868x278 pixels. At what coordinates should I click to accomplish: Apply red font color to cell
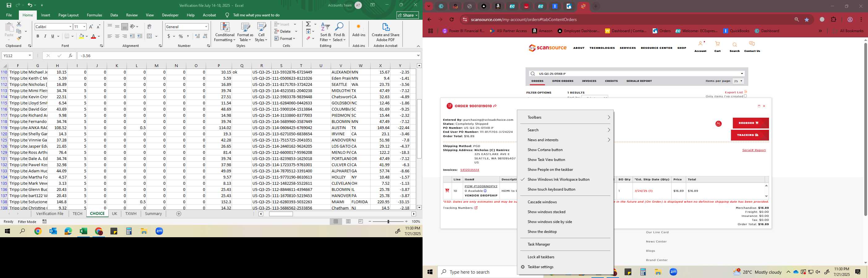[x=94, y=36]
